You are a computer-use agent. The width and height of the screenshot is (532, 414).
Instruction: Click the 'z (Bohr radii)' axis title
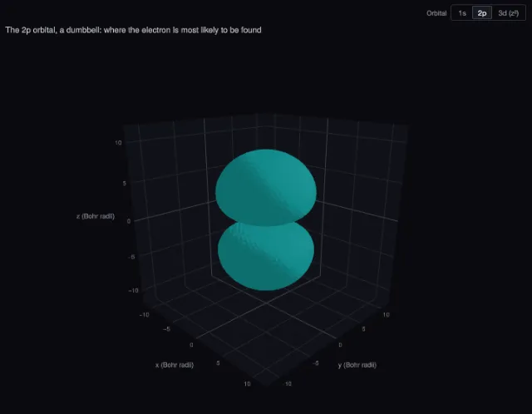tap(96, 216)
